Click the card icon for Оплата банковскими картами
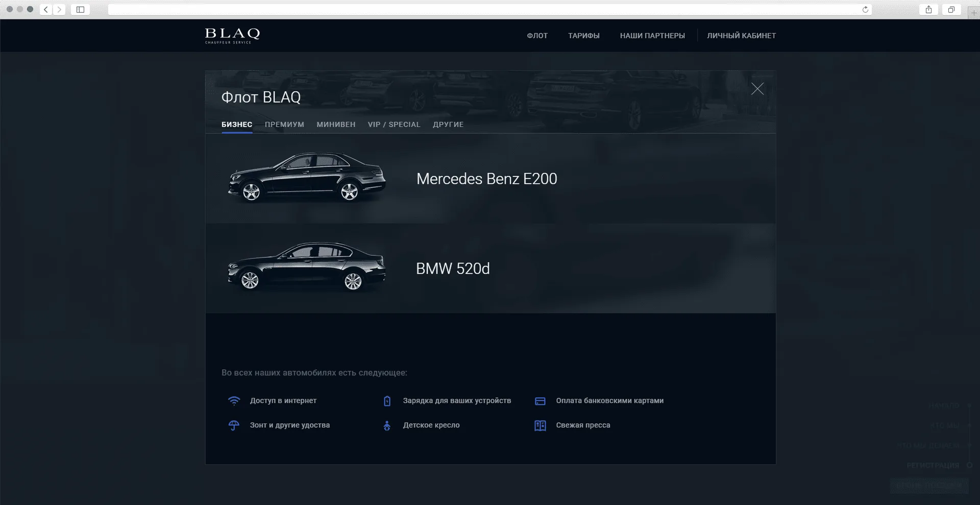Screen dimensions: 980x505 coord(540,401)
